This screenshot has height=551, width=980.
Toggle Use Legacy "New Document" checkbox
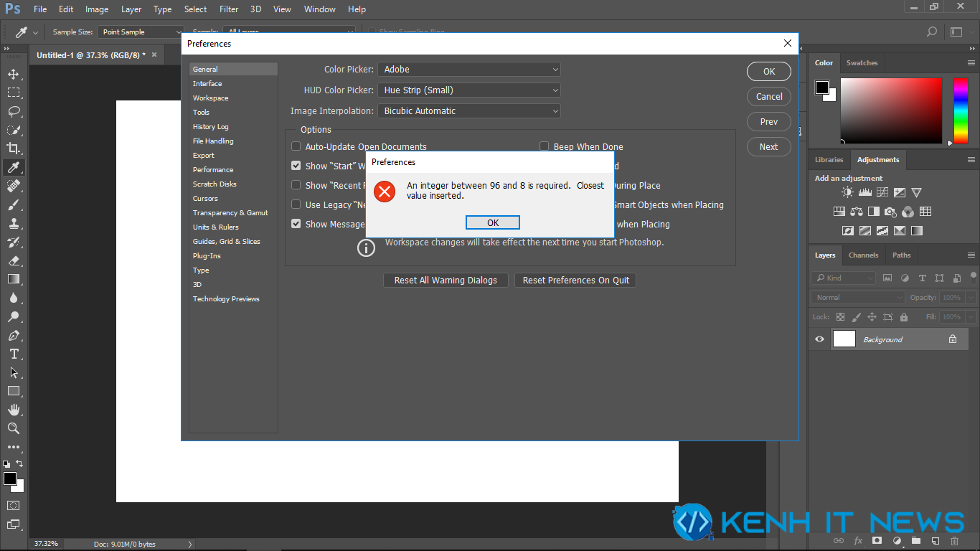tap(296, 204)
